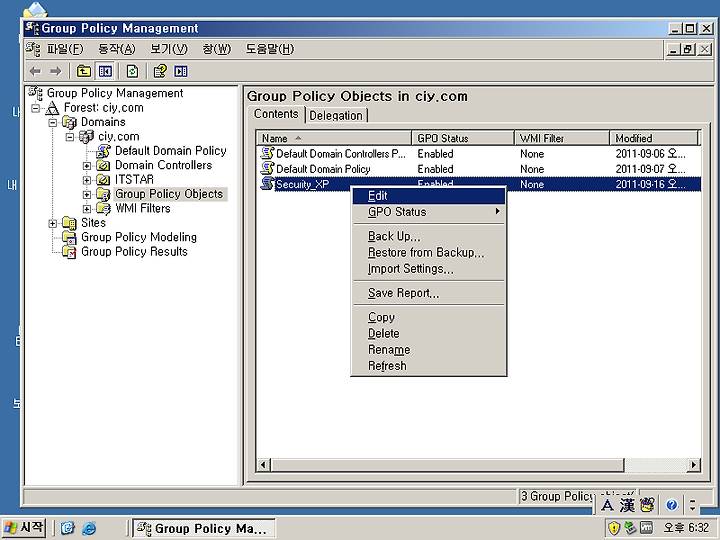Click the horizontal scrollbar thumb in list

pos(447,465)
